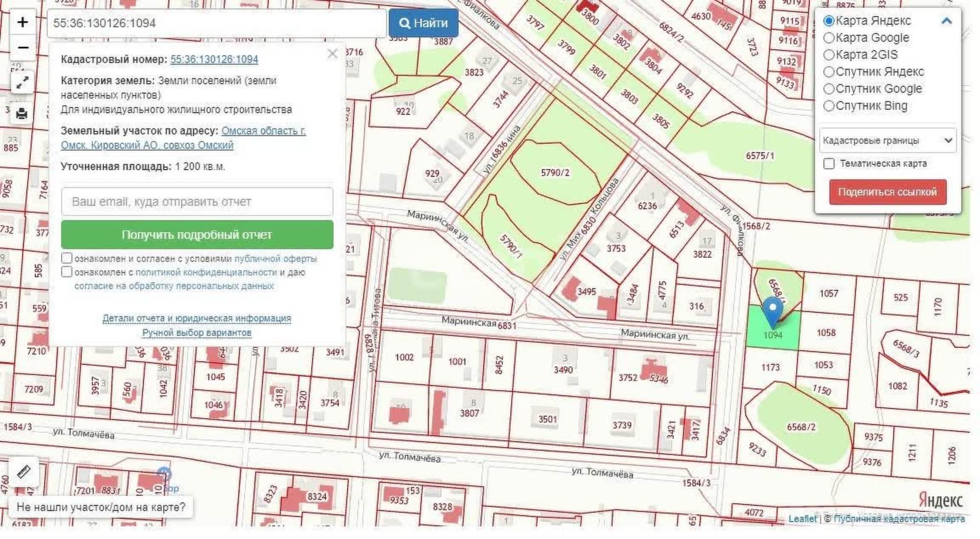Click parcel 3823 on the map

pos(474,72)
